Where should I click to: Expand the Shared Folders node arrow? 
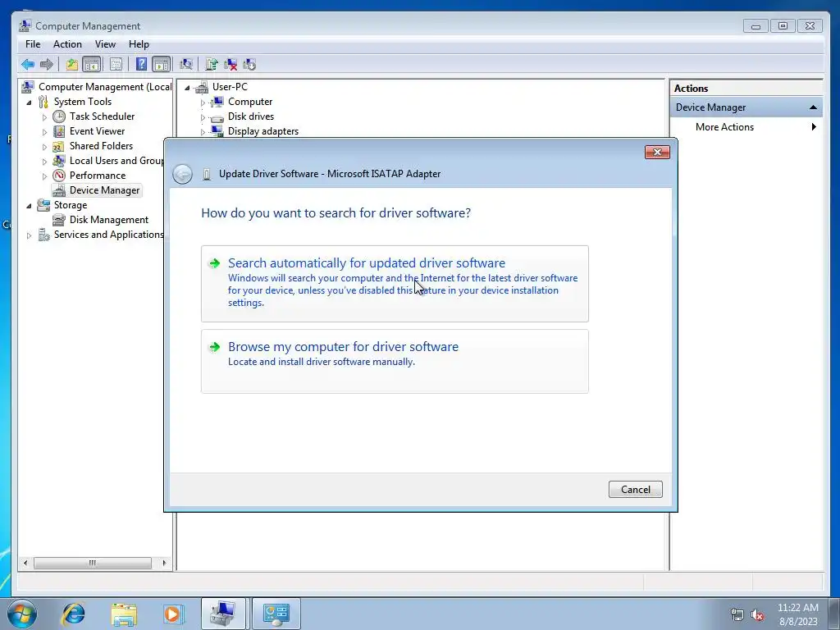coord(44,146)
